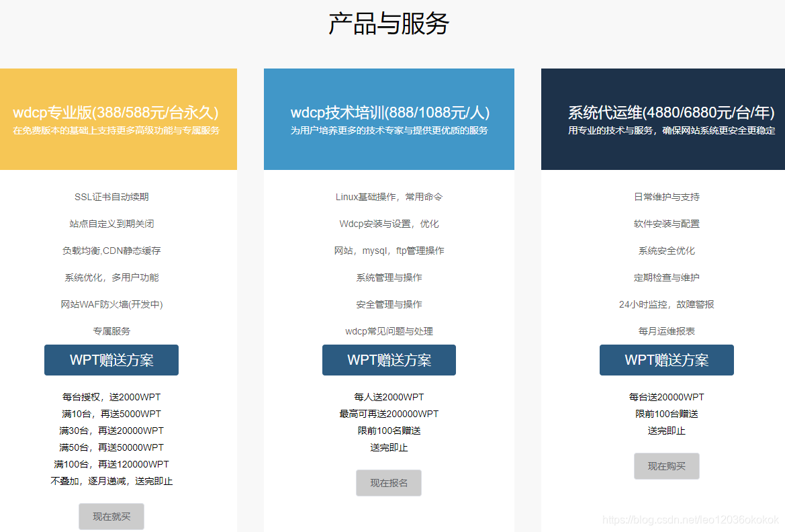This screenshot has height=532, width=785.
Task: Click subtitle 在免费版本的基础上支持更多高级功能与专属服务
Action: [116, 130]
